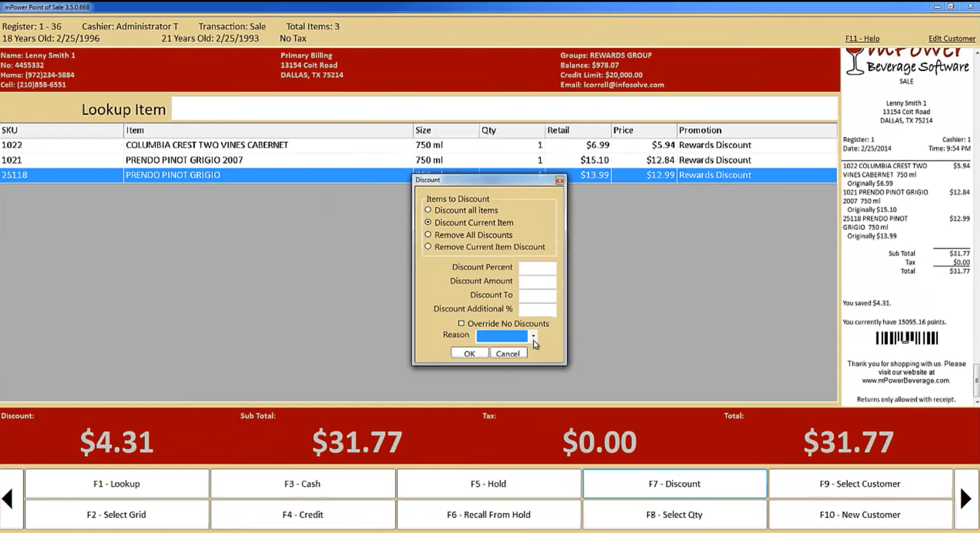Click F2 - Select Grid button
This screenshot has height=533, width=980.
(117, 515)
